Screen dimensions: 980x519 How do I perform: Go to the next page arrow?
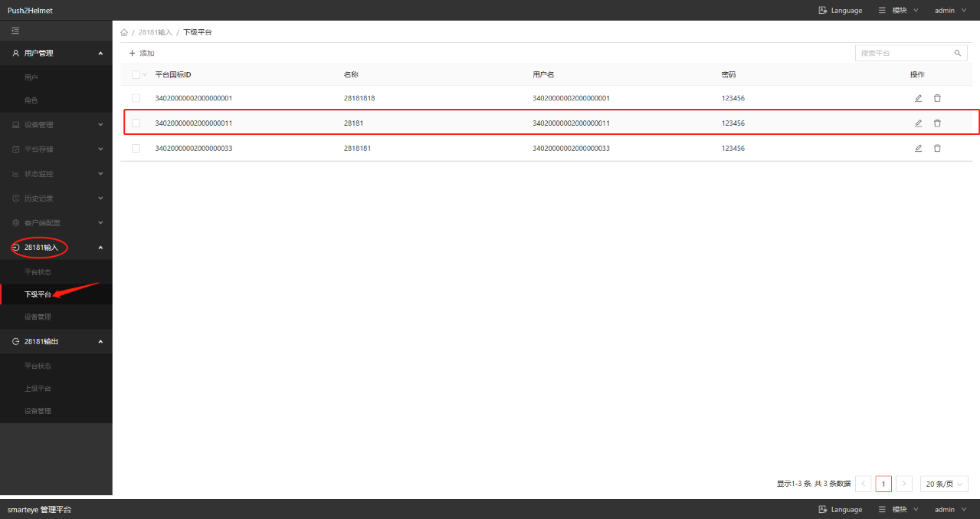(904, 484)
